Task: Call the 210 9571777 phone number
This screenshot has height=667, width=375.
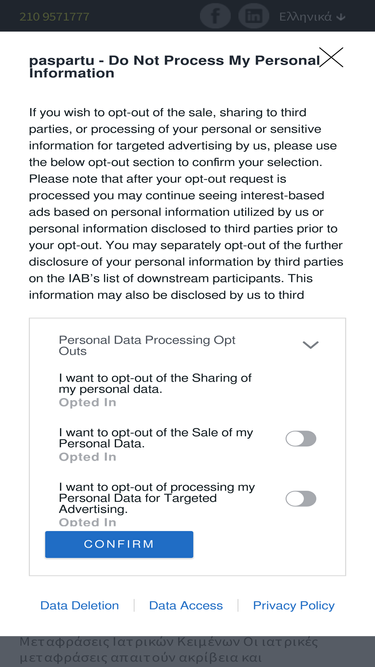Action: (54, 17)
